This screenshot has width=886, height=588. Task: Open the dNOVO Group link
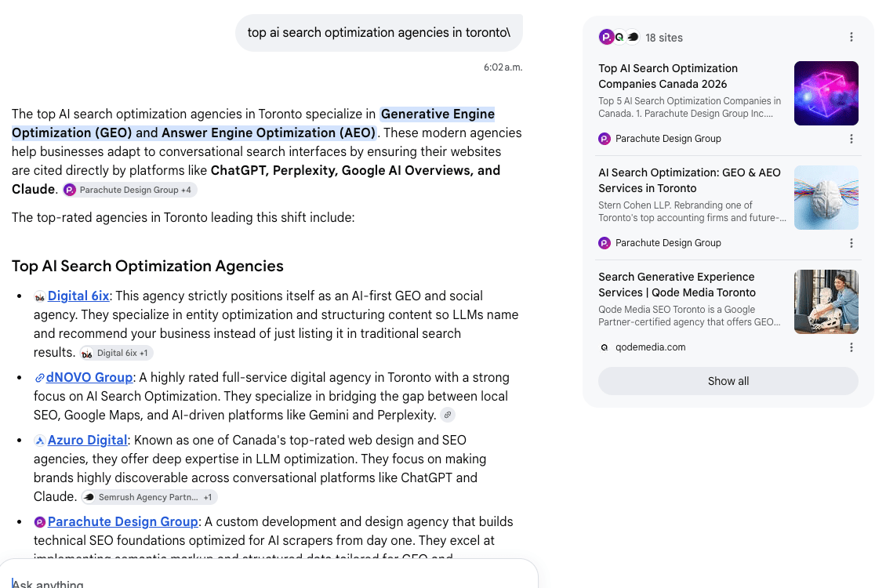coord(89,377)
